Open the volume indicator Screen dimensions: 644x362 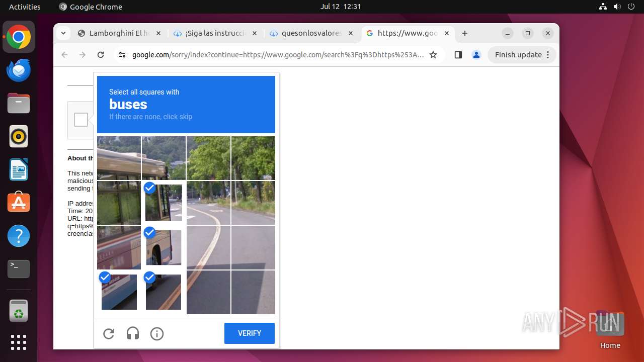tap(617, 7)
